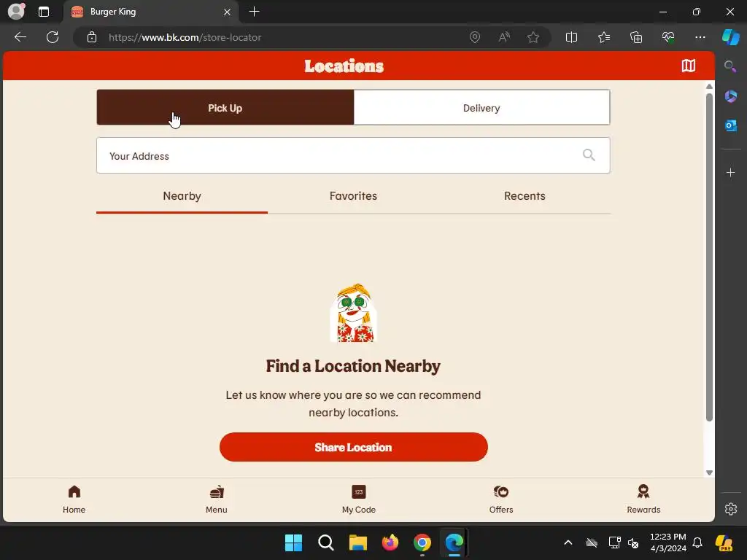Go to Home in bottom navigation
This screenshot has height=560, width=747.
(74, 499)
